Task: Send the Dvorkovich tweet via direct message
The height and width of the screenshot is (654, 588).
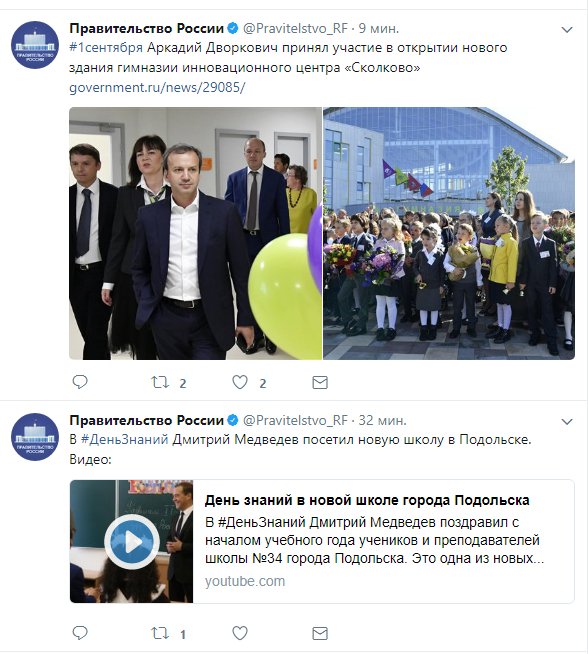Action: [x=320, y=382]
